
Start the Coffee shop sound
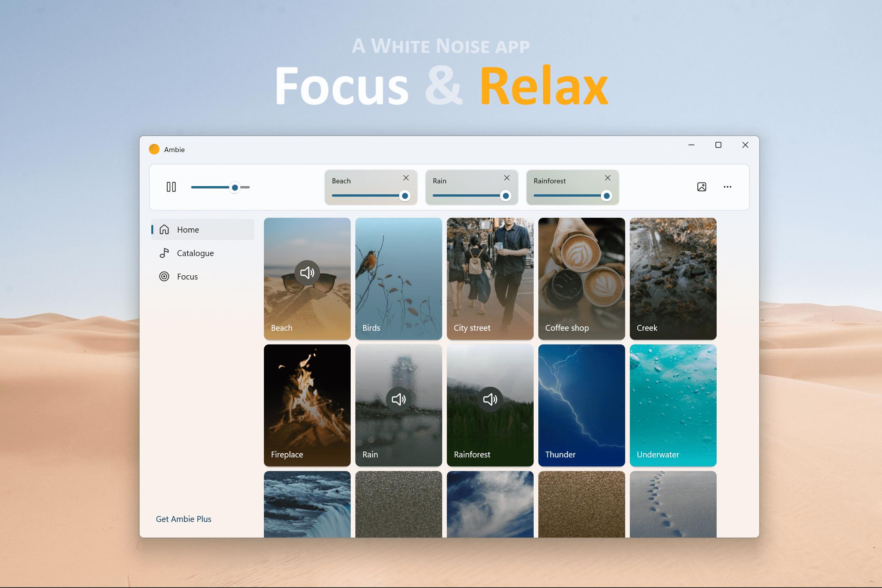(x=582, y=278)
